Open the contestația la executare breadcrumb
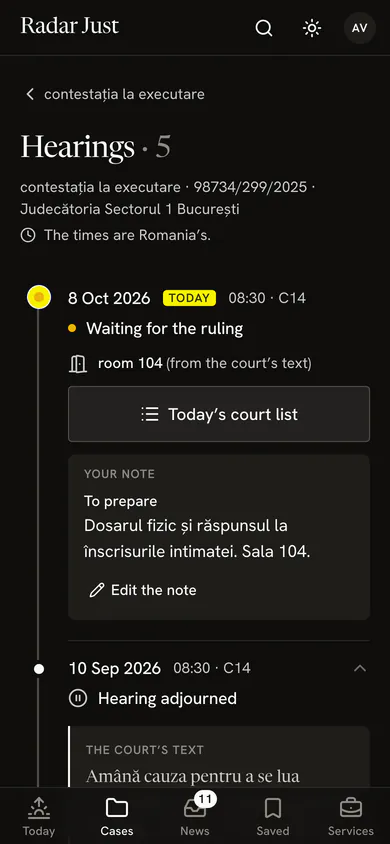Screen dimensions: 390x844 (x=124, y=94)
